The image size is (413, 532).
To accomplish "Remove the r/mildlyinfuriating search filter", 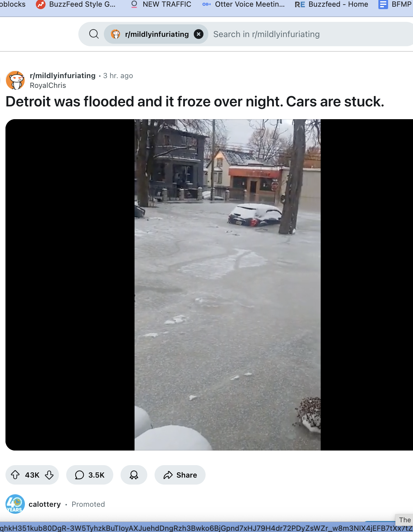I will coord(199,34).
